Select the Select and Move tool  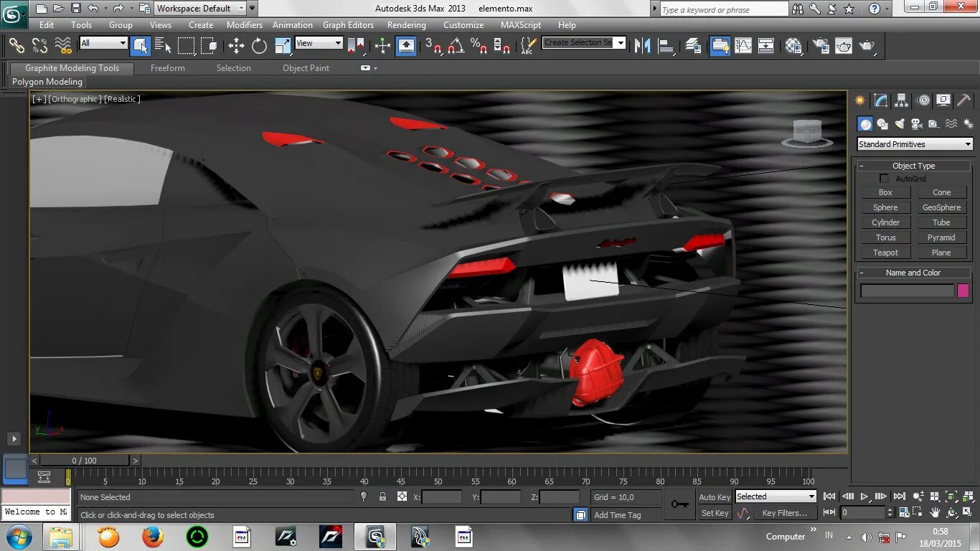(236, 46)
